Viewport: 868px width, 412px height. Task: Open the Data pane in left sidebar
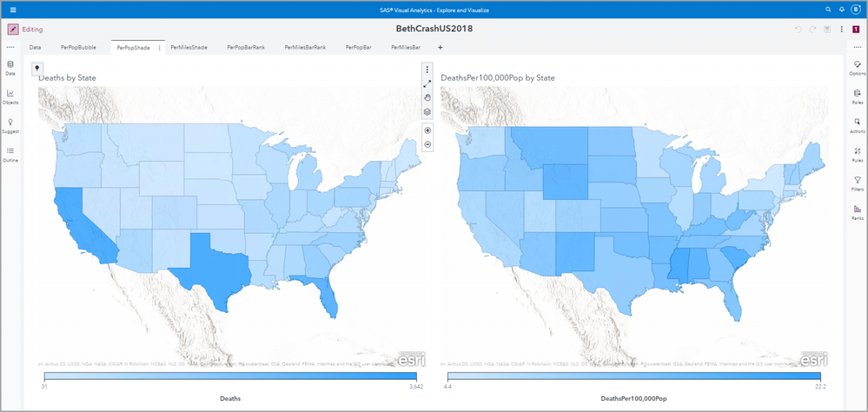pos(10,68)
